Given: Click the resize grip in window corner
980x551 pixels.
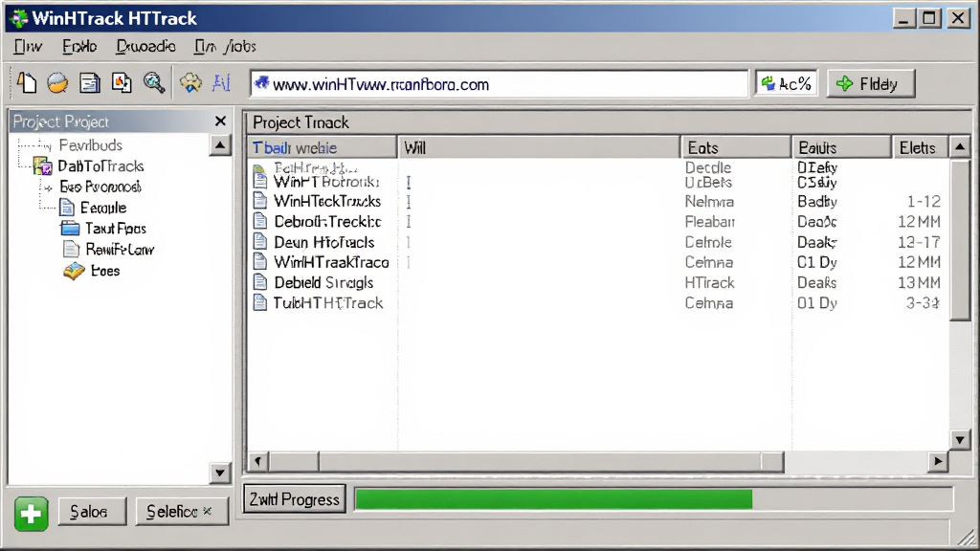Looking at the screenshot, I should (968, 536).
